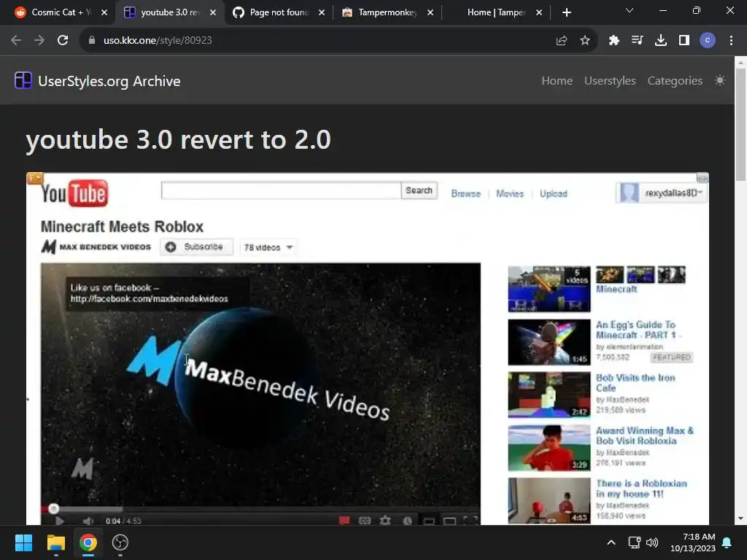Open the taskbar clock and date
The height and width of the screenshot is (560, 747).
point(693,542)
